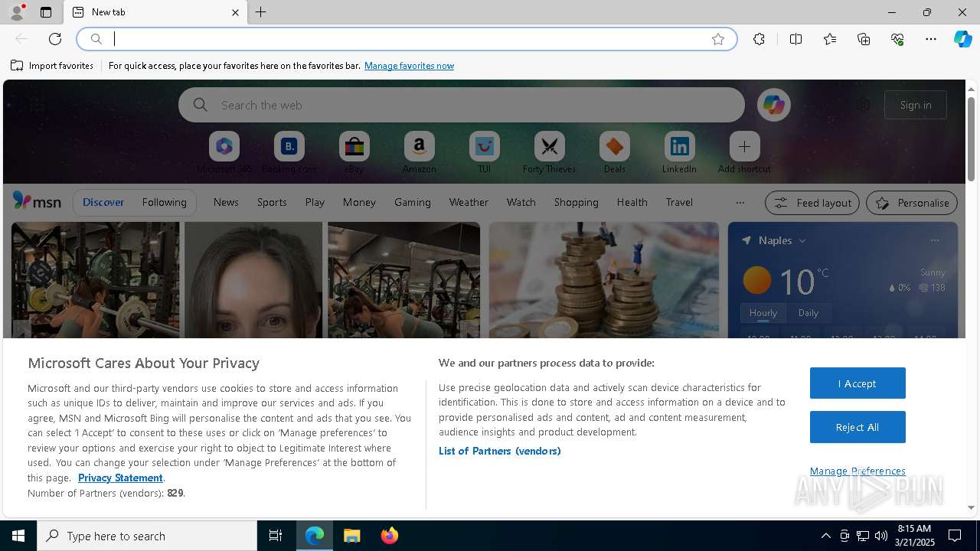Viewport: 980px width, 551px height.
Task: Open File Explorer from taskbar
Action: (351, 536)
